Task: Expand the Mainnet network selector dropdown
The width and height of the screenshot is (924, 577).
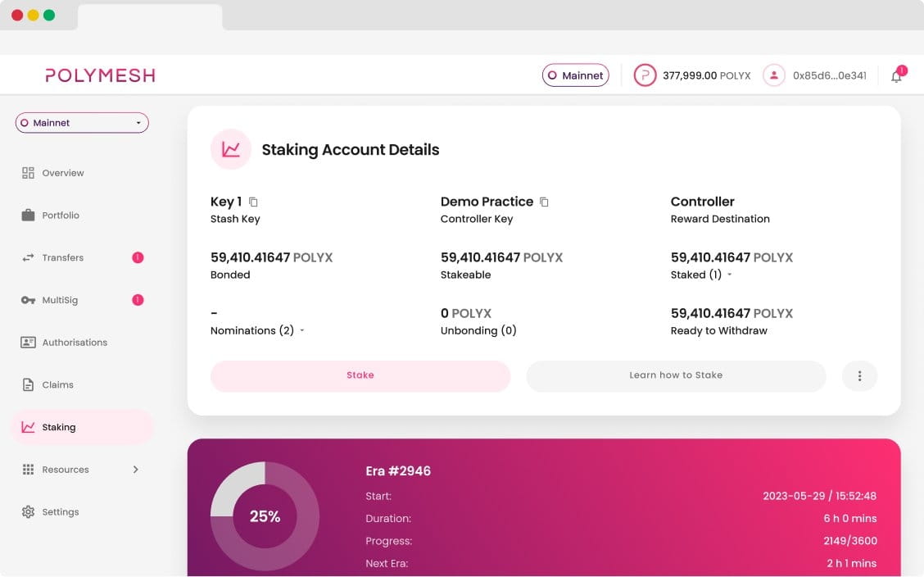Action: (x=81, y=122)
